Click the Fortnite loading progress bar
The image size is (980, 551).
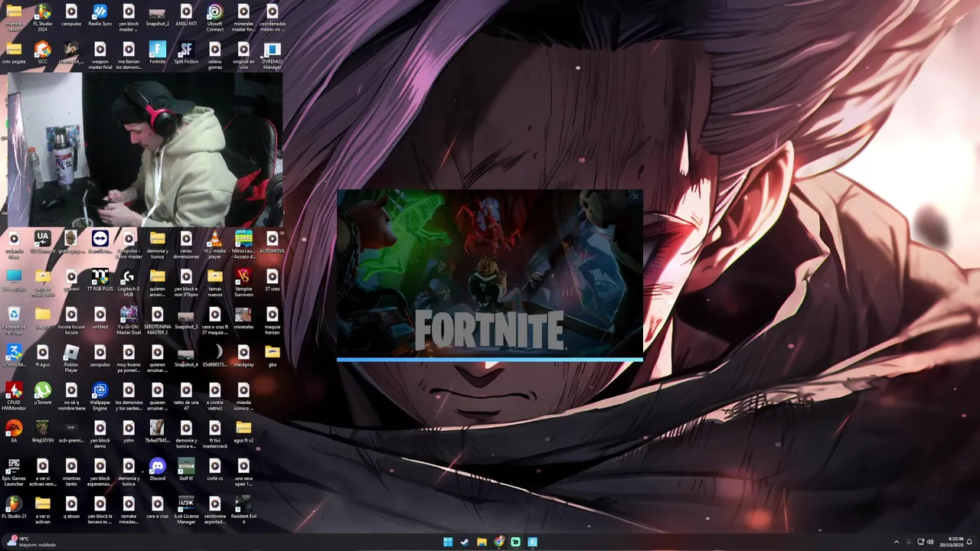[490, 359]
